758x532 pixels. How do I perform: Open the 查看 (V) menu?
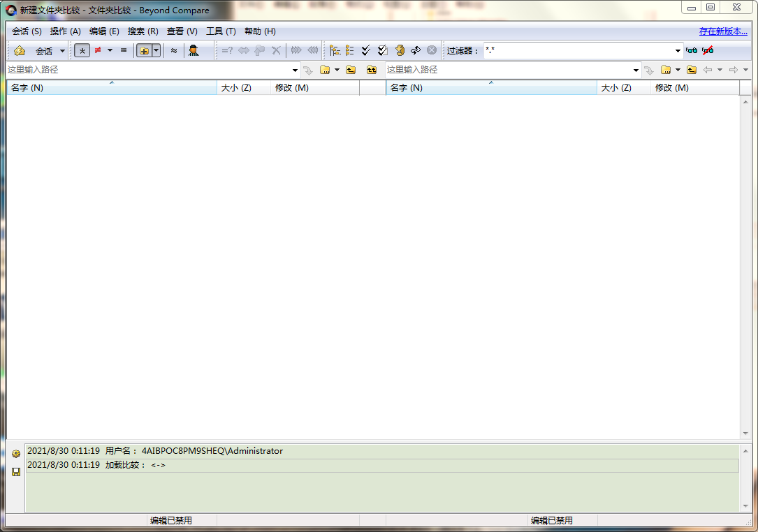coord(182,31)
